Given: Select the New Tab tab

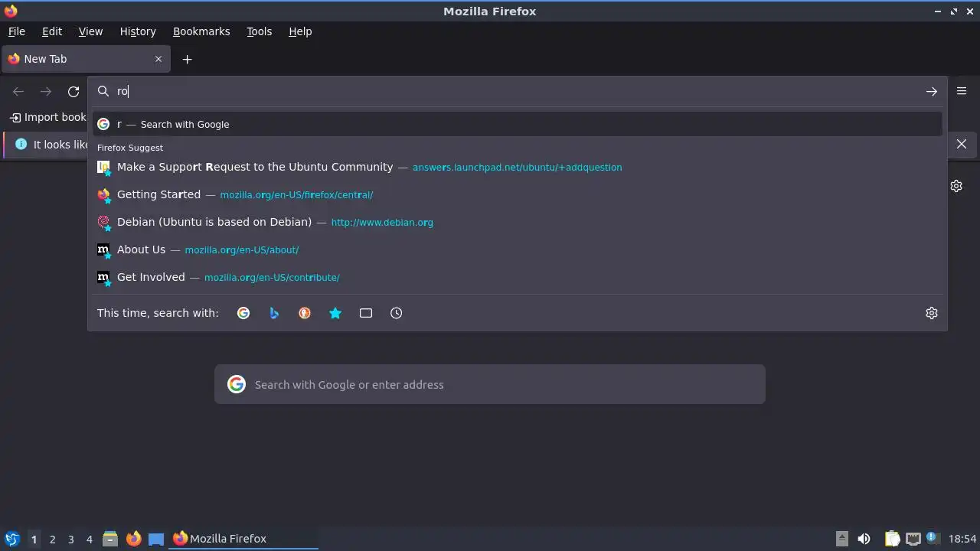Looking at the screenshot, I should (84, 59).
